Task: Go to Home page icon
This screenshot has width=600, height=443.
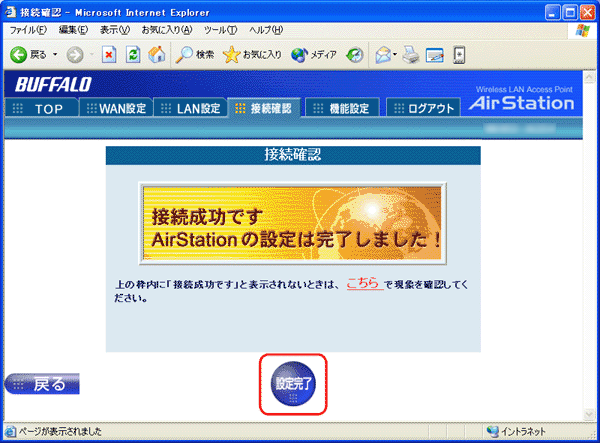Action: (x=157, y=55)
